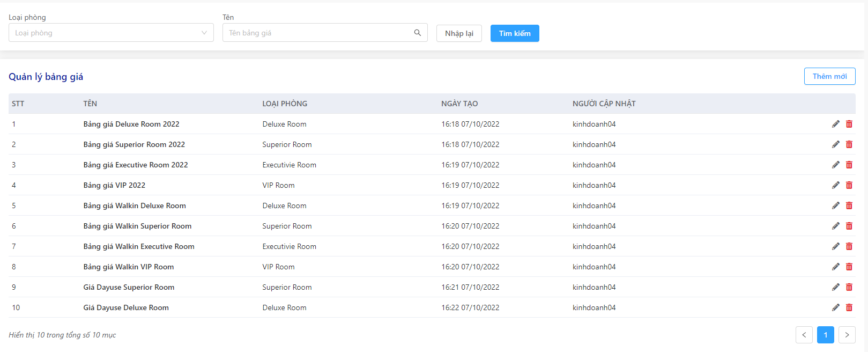Viewport: 868px width, 352px height.
Task: Click the TÊN column header
Action: (90, 104)
